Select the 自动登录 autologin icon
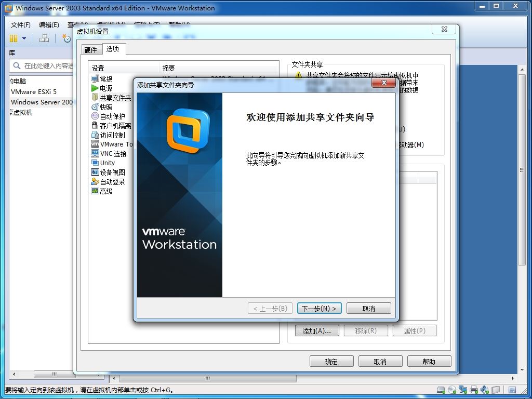The image size is (532, 399). 95,182
